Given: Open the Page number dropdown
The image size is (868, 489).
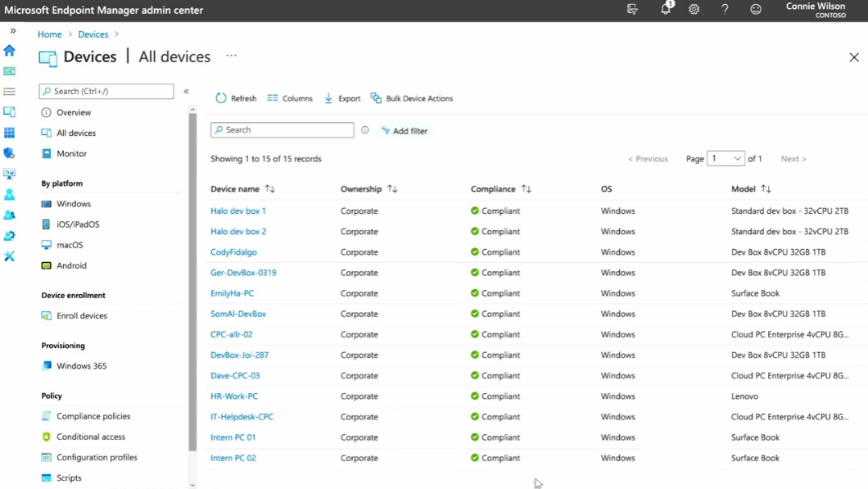Looking at the screenshot, I should point(726,159).
